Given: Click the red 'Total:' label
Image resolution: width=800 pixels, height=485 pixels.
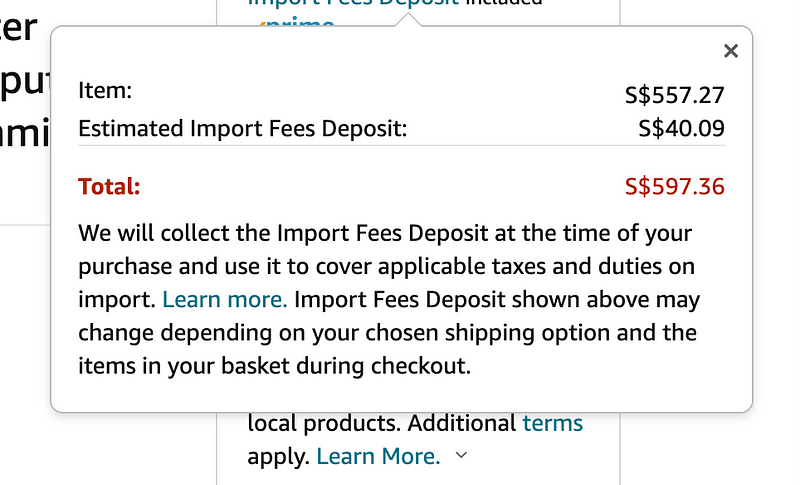Looking at the screenshot, I should coord(109,186).
